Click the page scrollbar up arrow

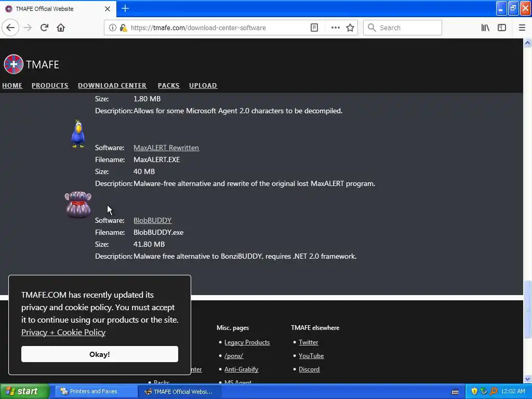[x=527, y=43]
